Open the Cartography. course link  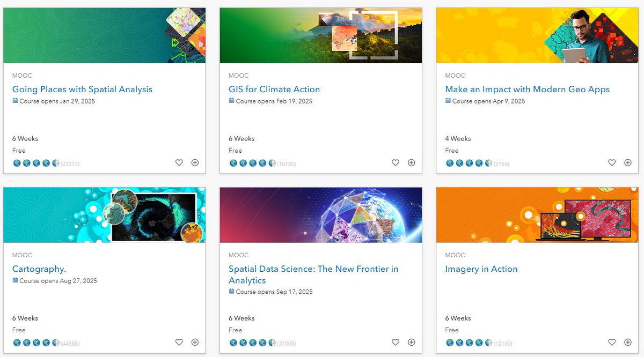pyautogui.click(x=39, y=269)
